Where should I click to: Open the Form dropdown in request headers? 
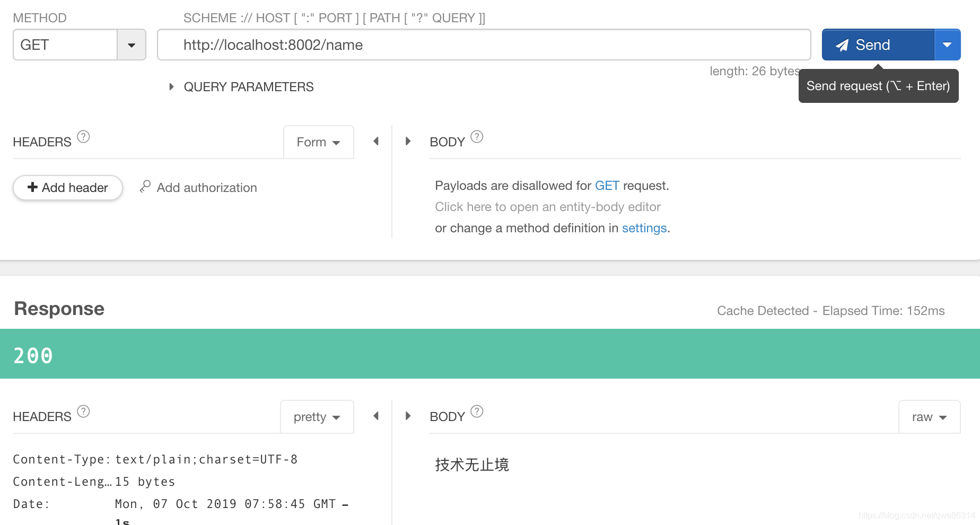pos(318,142)
